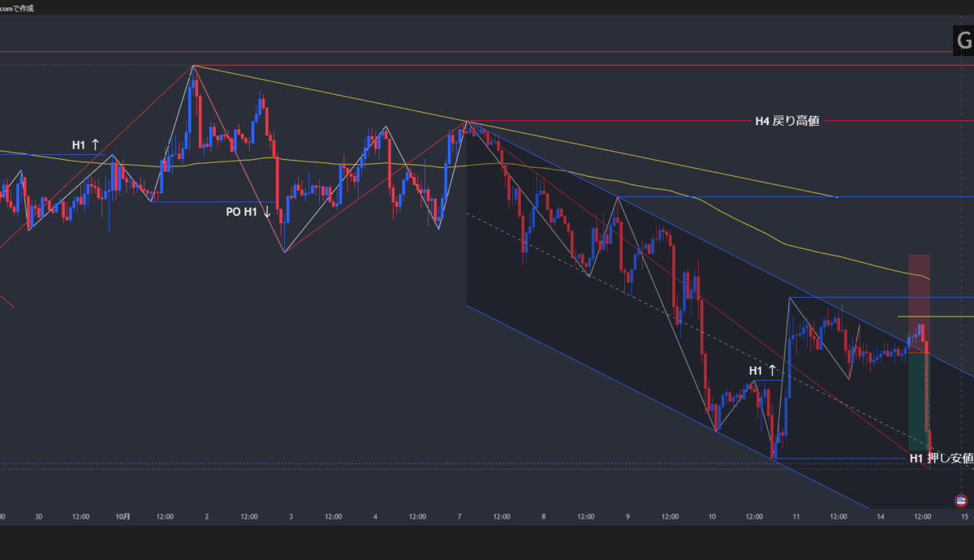
Task: Click date 30 on the time axis
Action: (x=39, y=516)
